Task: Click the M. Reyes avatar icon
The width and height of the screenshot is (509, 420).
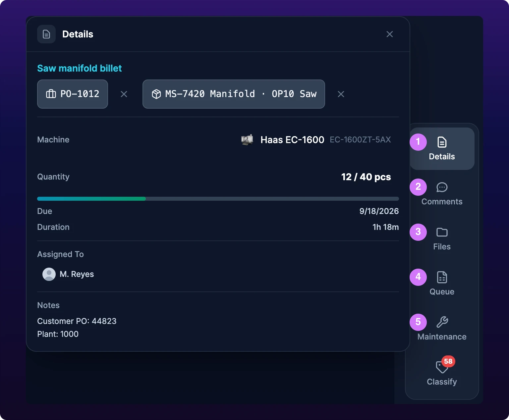Action: 49,274
